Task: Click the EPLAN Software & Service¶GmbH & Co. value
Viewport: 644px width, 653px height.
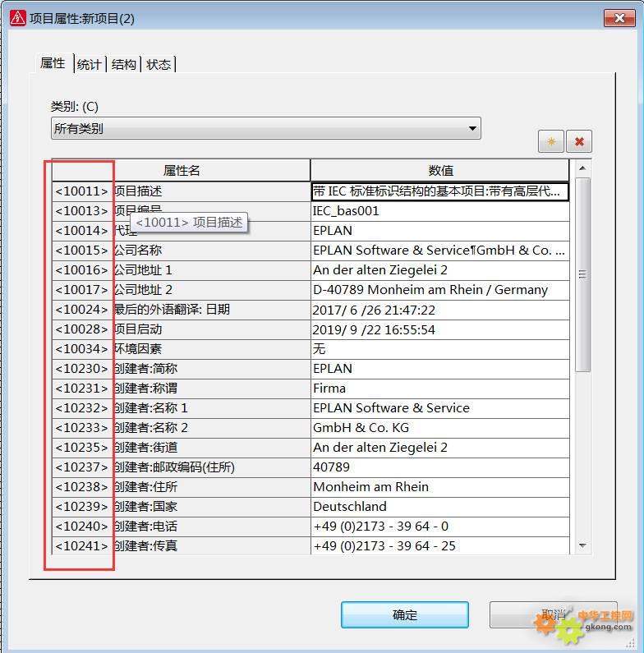Action: pyautogui.click(x=440, y=251)
